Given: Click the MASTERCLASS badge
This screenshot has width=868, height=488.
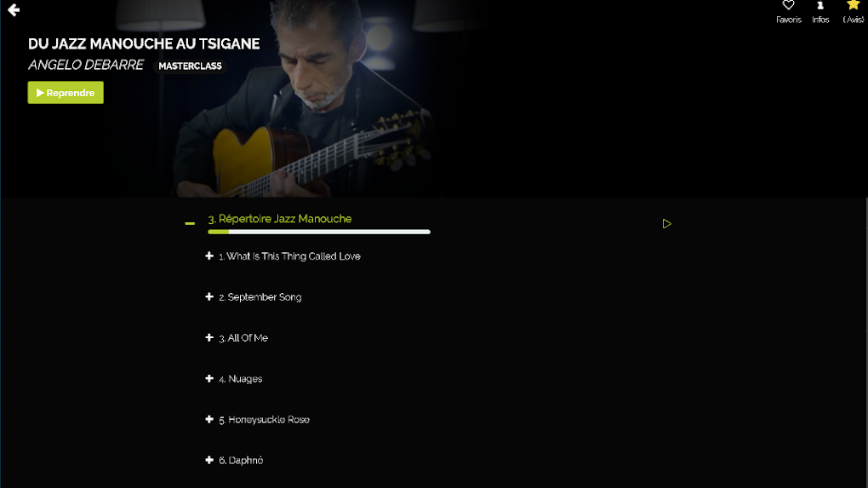Looking at the screenshot, I should 190,66.
